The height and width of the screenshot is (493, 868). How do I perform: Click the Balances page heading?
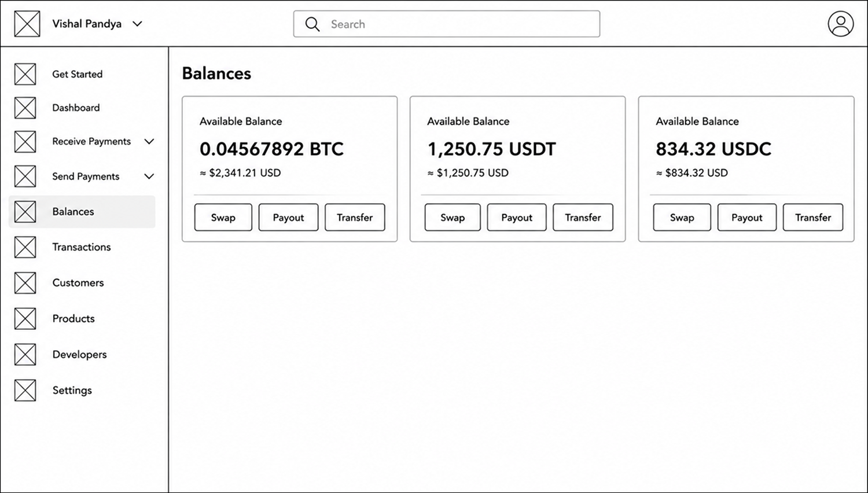216,73
